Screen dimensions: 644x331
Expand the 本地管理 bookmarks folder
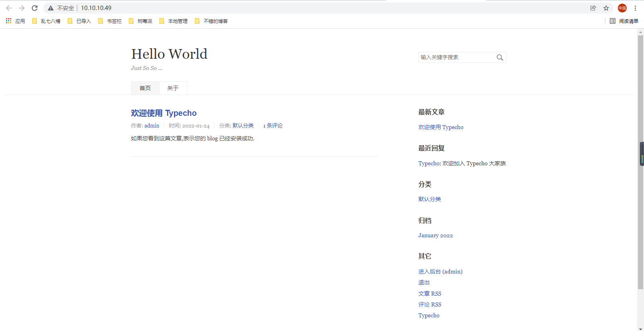tap(173, 21)
